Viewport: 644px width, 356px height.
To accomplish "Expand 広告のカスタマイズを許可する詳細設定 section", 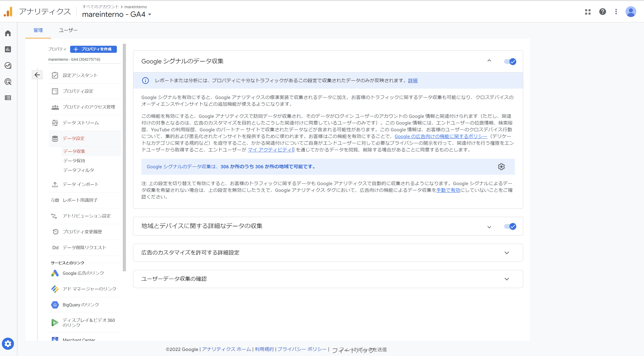I will [506, 253].
